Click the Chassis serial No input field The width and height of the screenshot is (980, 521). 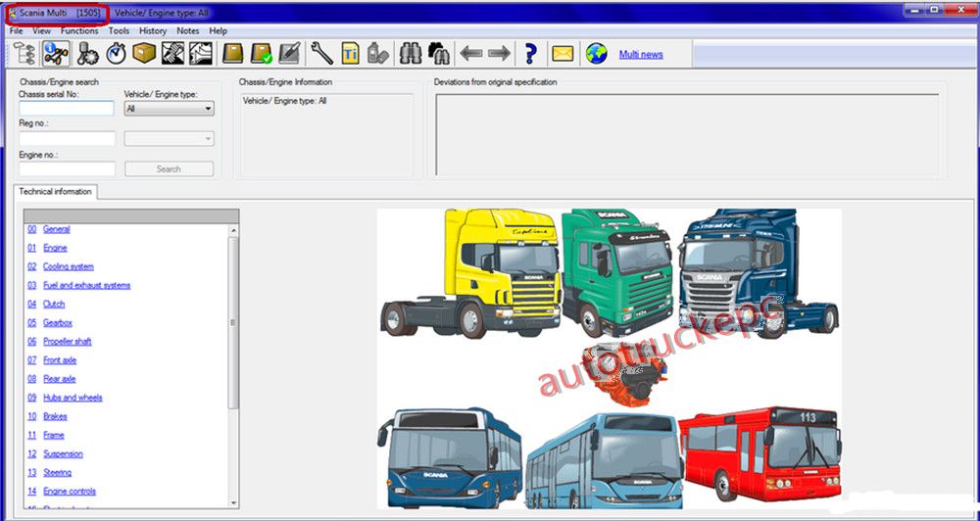pyautogui.click(x=67, y=109)
